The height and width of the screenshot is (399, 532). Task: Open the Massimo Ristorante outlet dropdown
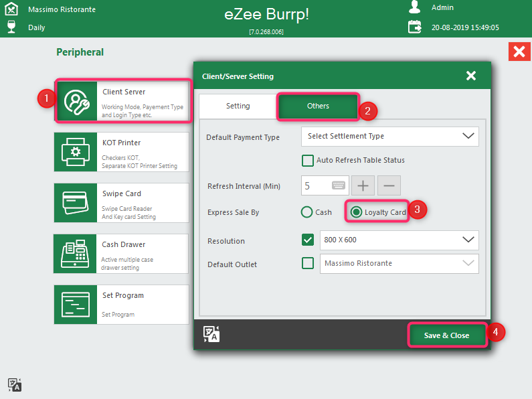(400, 264)
